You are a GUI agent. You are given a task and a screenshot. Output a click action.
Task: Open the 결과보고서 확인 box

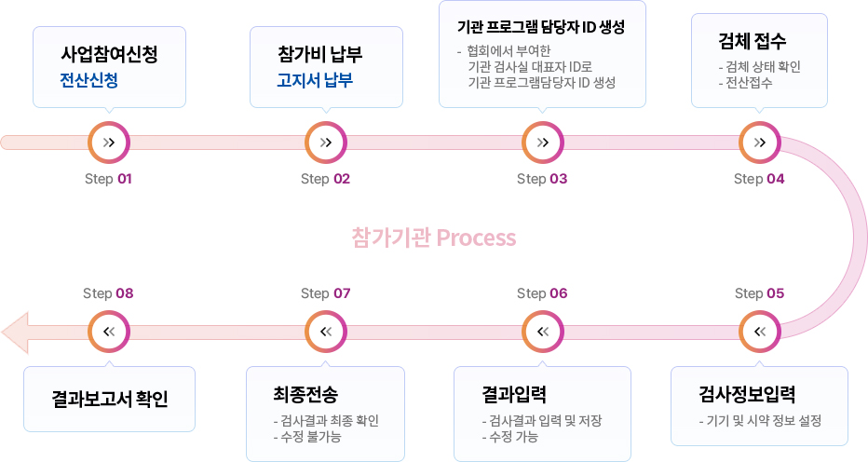click(x=109, y=399)
